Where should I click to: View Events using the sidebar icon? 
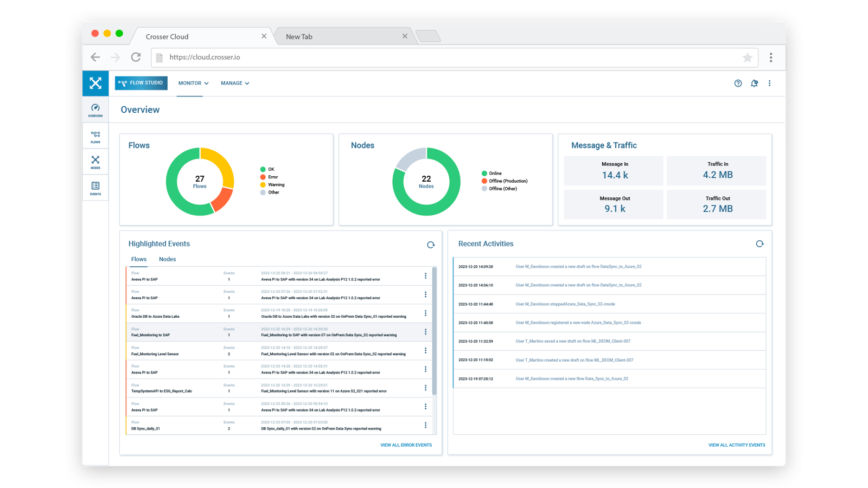coord(95,187)
